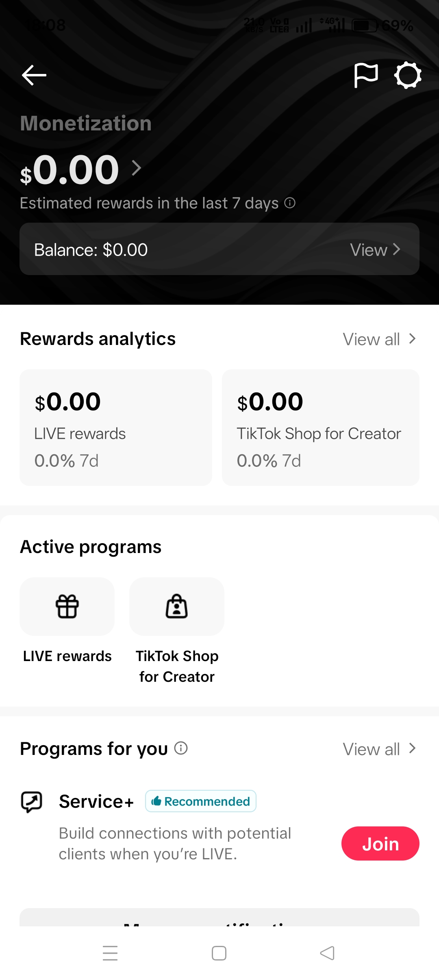Tap Android recent apps menu button
This screenshot has width=439, height=980.
click(x=110, y=953)
